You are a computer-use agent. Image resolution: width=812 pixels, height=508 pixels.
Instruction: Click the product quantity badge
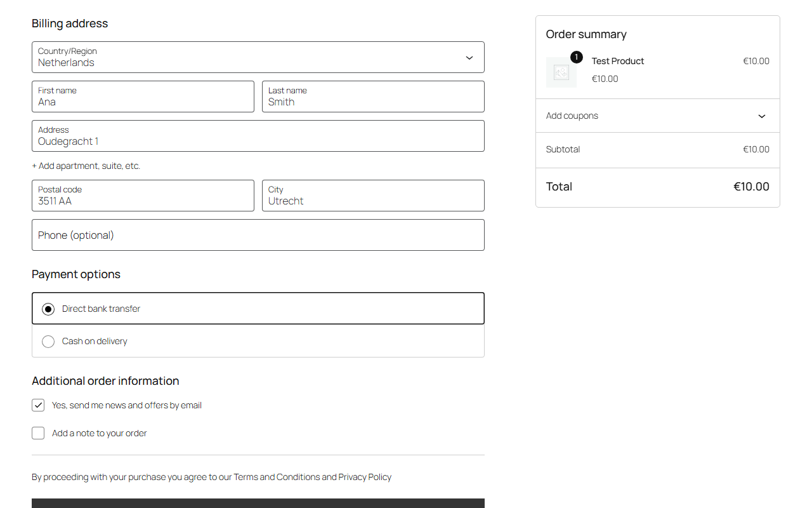[576, 57]
